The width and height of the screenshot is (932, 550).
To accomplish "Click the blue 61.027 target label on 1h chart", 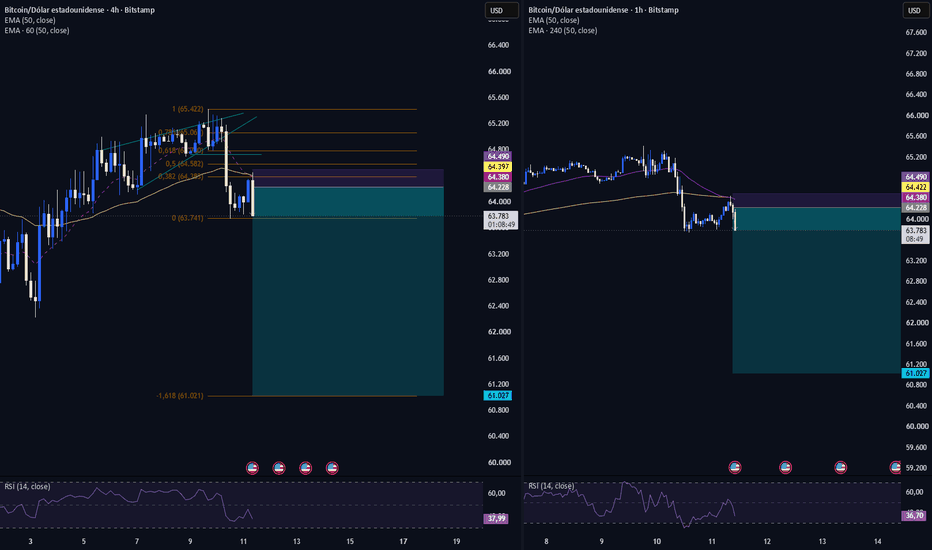I will [915, 373].
